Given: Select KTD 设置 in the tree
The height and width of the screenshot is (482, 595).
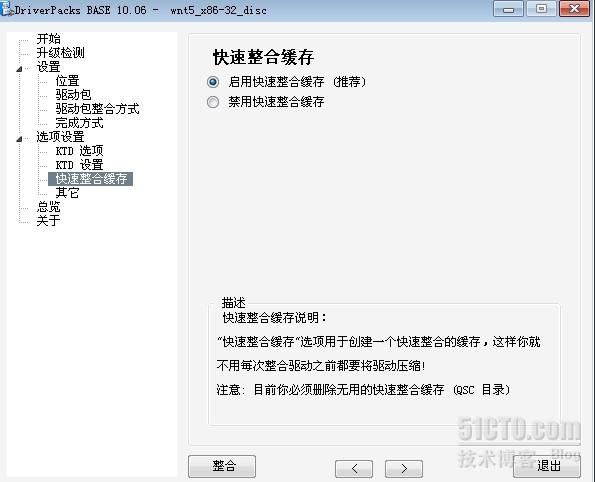Looking at the screenshot, I should [x=79, y=165].
